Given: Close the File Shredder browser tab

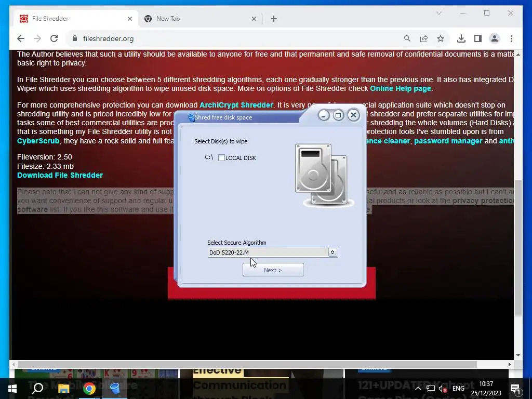Looking at the screenshot, I should click(x=129, y=19).
